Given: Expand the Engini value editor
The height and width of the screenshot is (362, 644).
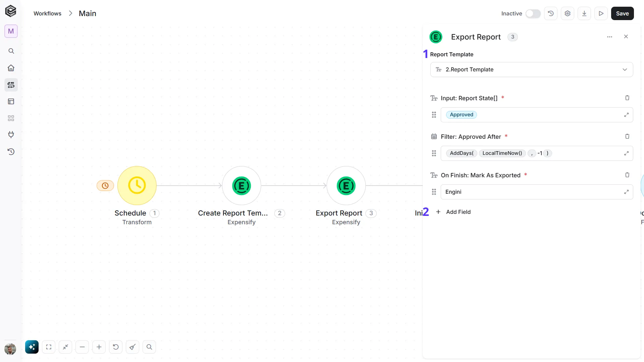Looking at the screenshot, I should [x=626, y=192].
